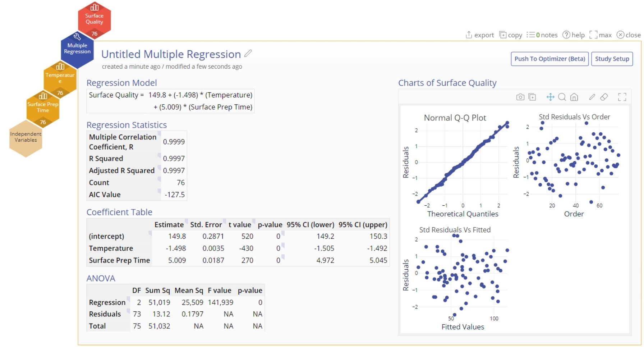The width and height of the screenshot is (644, 347).
Task: Take a snapshot of the charts with the camera icon
Action: tap(520, 97)
